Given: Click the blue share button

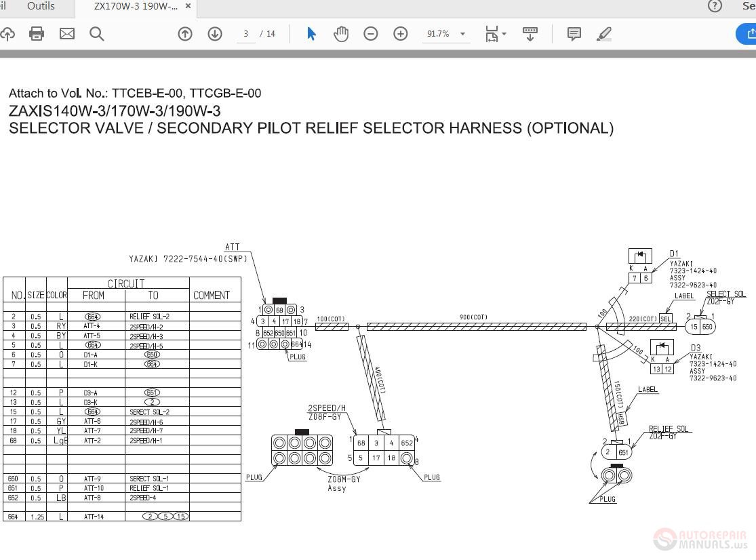Looking at the screenshot, I should 747,34.
